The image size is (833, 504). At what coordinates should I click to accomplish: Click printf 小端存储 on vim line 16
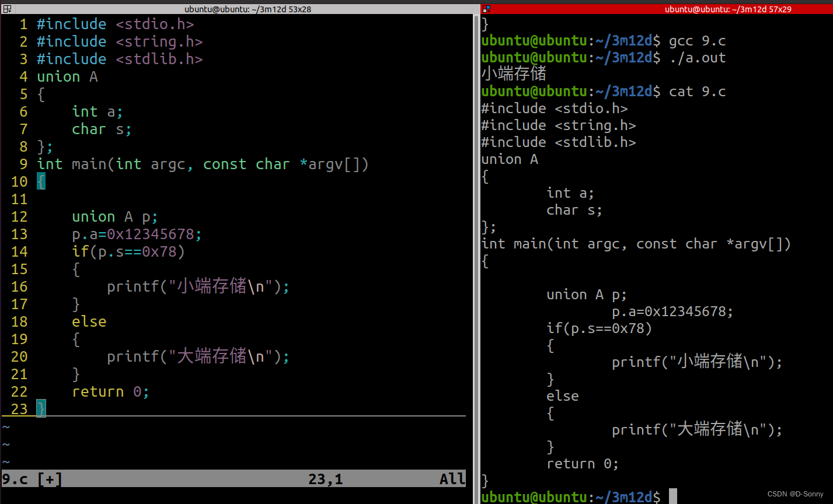[x=198, y=287]
